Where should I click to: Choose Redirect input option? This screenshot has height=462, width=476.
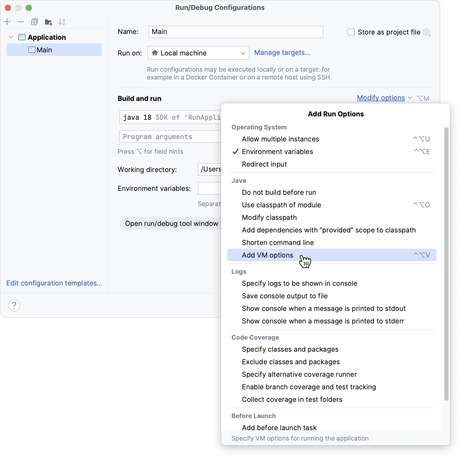coord(332,164)
